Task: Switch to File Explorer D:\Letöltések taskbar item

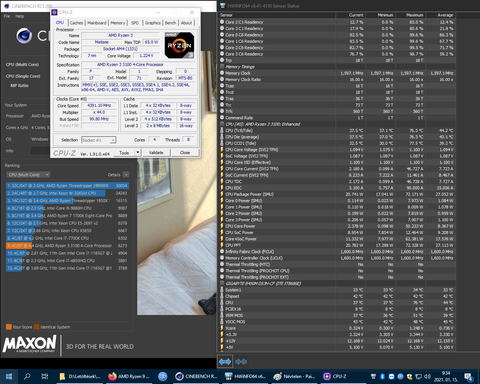Action: point(79,377)
